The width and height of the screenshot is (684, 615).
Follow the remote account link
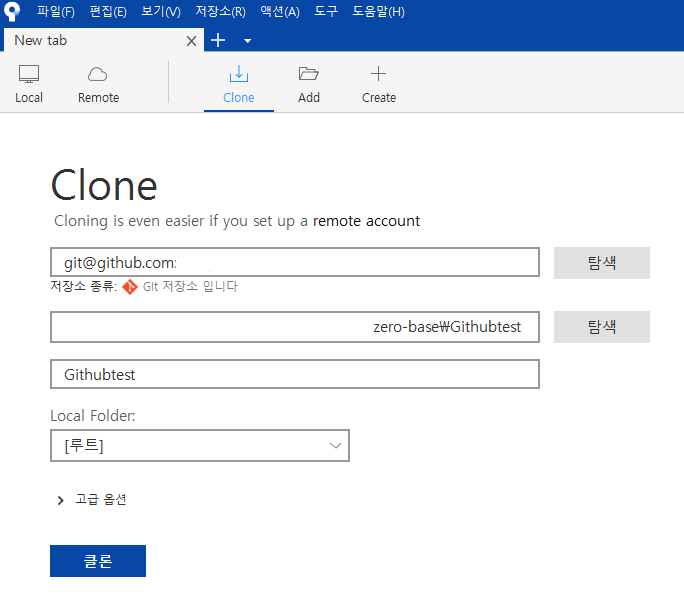click(x=366, y=221)
